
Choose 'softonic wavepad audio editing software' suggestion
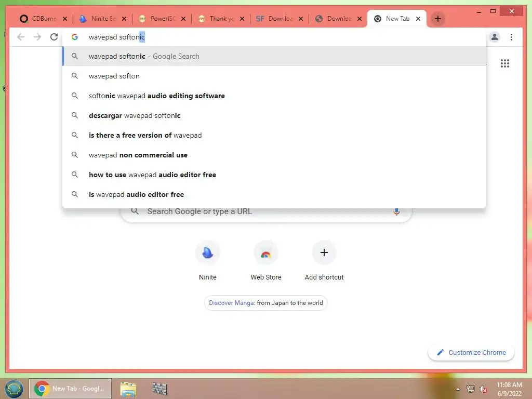click(274, 96)
